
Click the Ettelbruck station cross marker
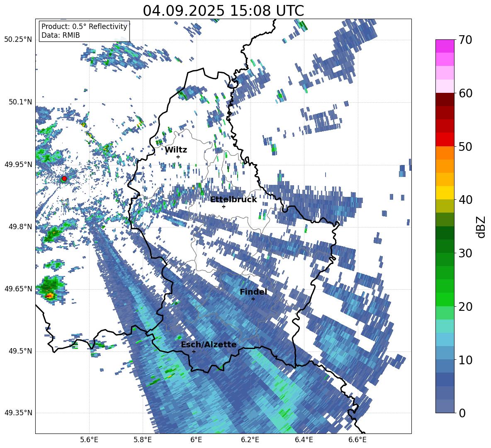pos(224,206)
